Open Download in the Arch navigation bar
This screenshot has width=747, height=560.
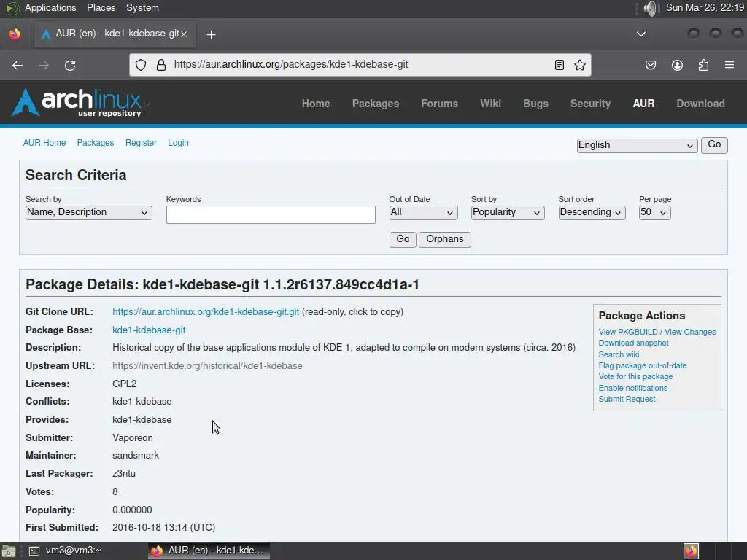point(701,104)
